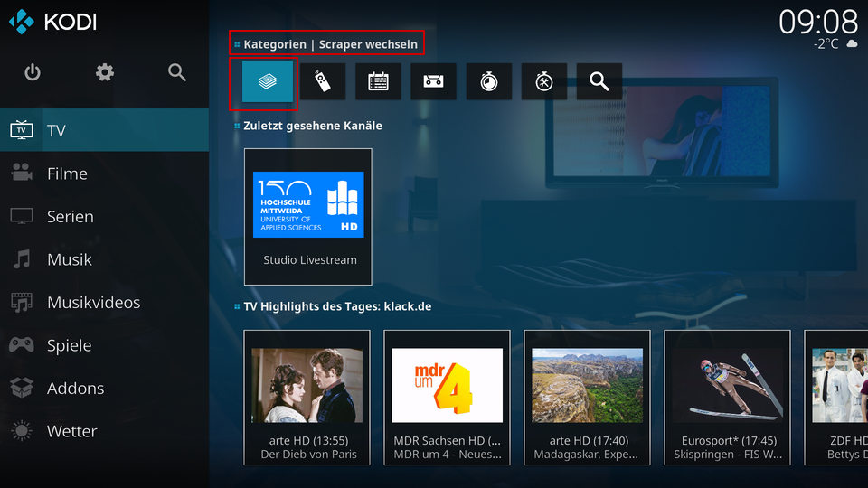Open the recordings cassette icon

[x=433, y=81]
